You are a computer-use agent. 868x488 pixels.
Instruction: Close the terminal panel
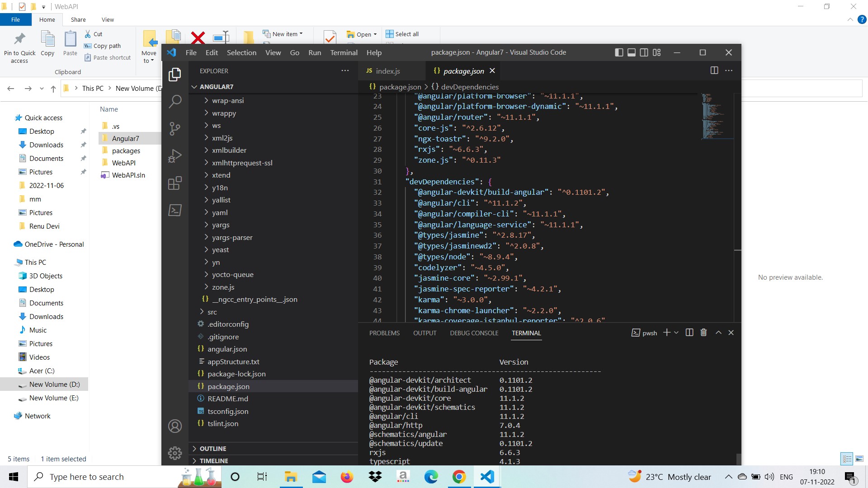tap(731, 333)
